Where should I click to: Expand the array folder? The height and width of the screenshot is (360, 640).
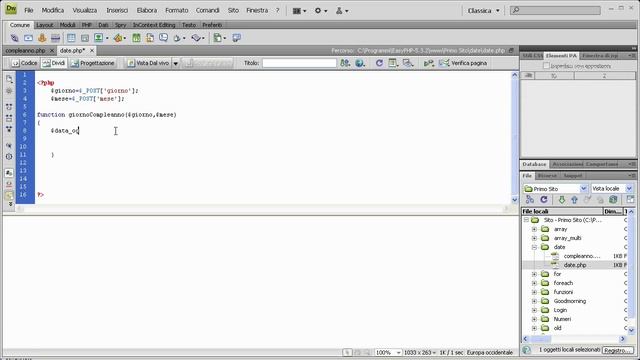pos(534,229)
